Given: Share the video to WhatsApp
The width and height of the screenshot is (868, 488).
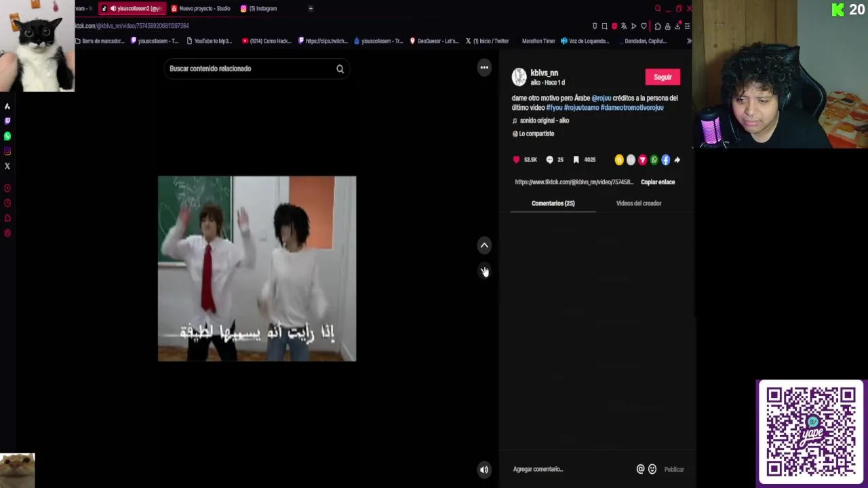Looking at the screenshot, I should click(654, 160).
